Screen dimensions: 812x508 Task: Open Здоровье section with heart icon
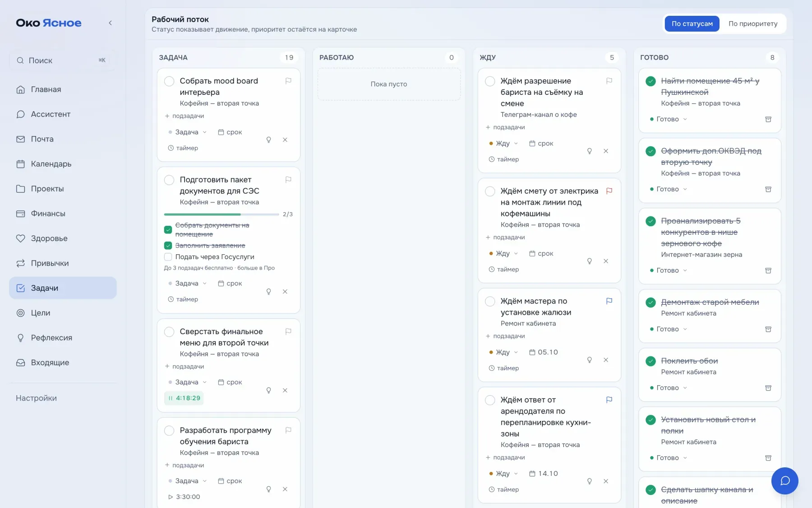[63, 238]
